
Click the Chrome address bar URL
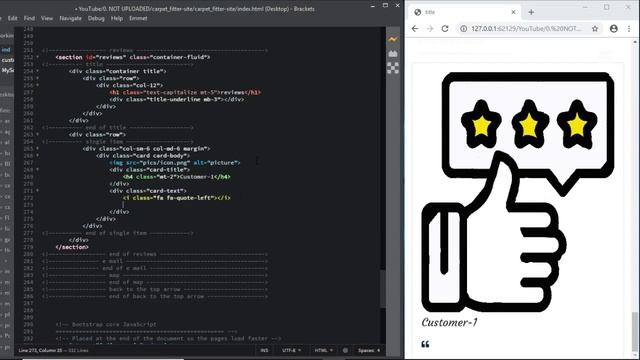[526, 29]
